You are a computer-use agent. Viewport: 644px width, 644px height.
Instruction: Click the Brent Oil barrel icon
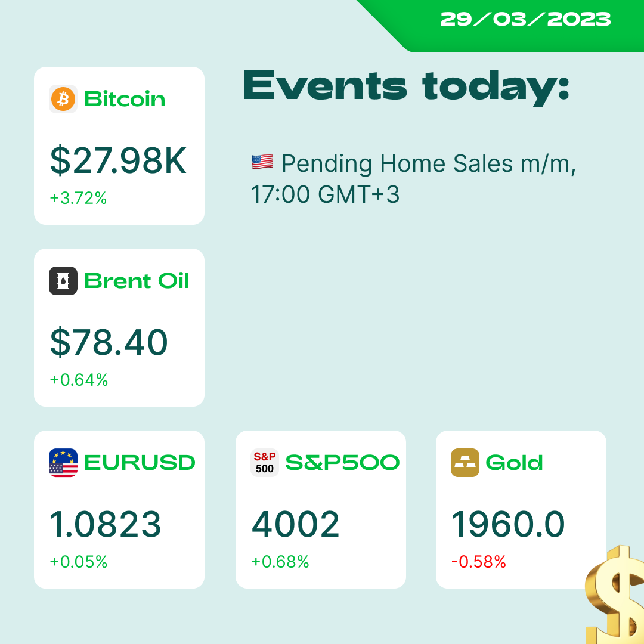coord(63,281)
